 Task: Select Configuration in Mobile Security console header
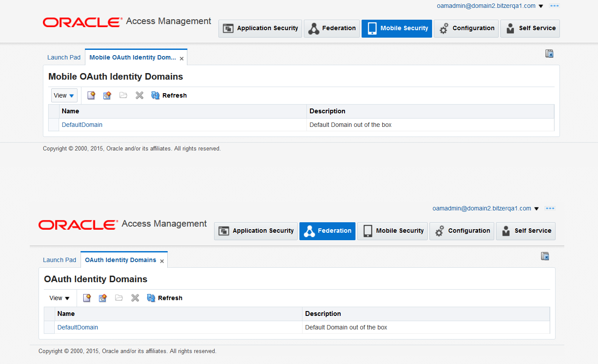[466, 28]
